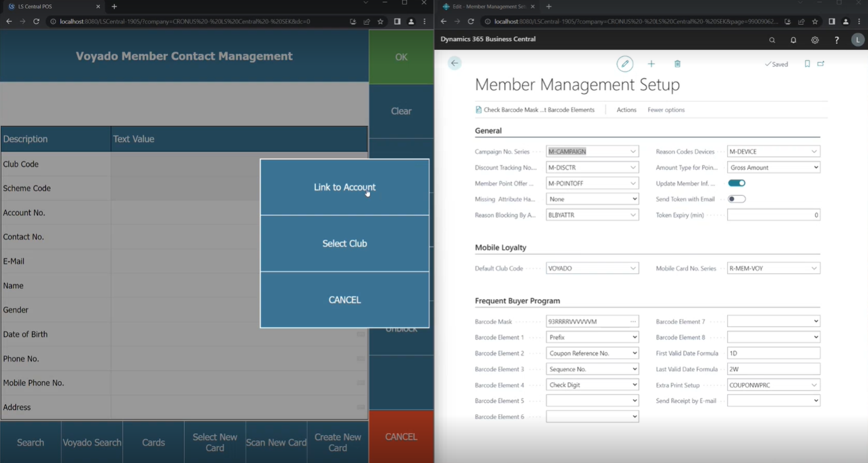Viewport: 868px width, 463px height.
Task: Open page in new window icon
Action: pos(821,63)
